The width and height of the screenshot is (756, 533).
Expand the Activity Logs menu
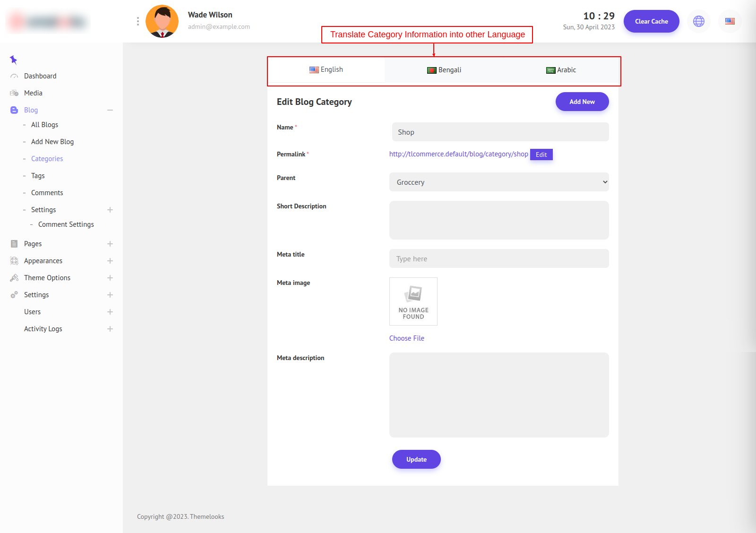pyautogui.click(x=110, y=329)
